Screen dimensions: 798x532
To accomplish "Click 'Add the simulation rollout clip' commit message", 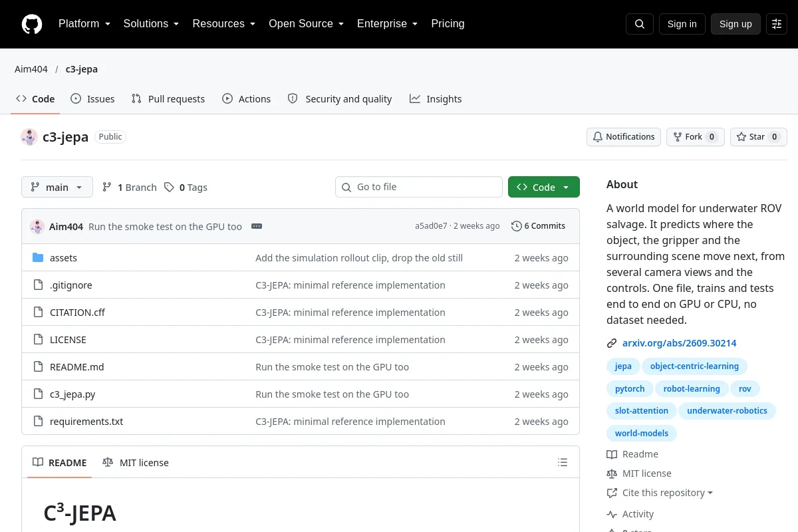I will 359,258.
